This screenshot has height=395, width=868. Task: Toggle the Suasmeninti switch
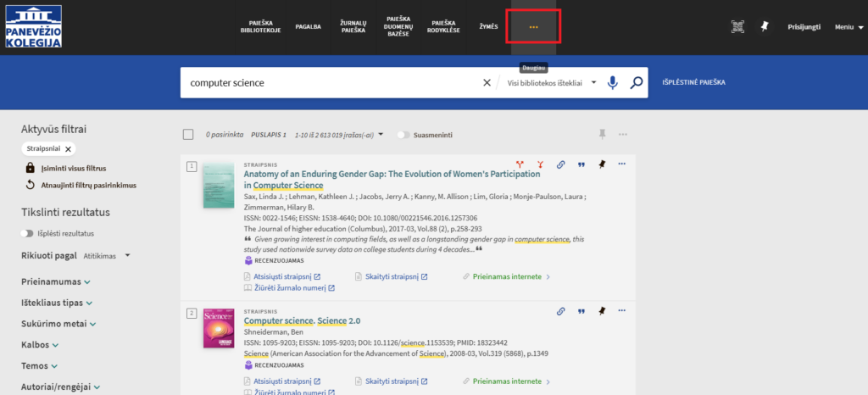[x=404, y=135]
